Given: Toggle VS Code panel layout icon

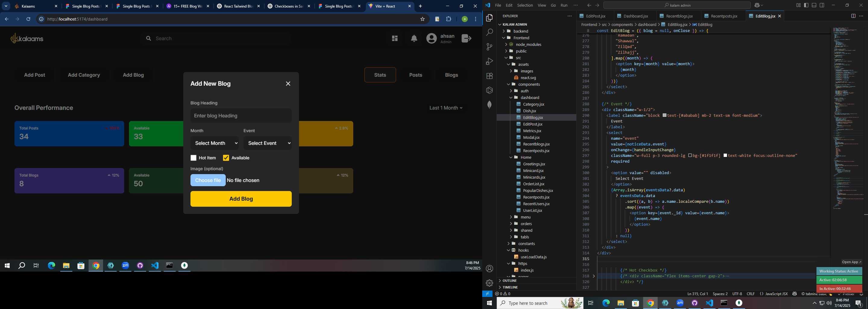Looking at the screenshot, I should click(814, 5).
